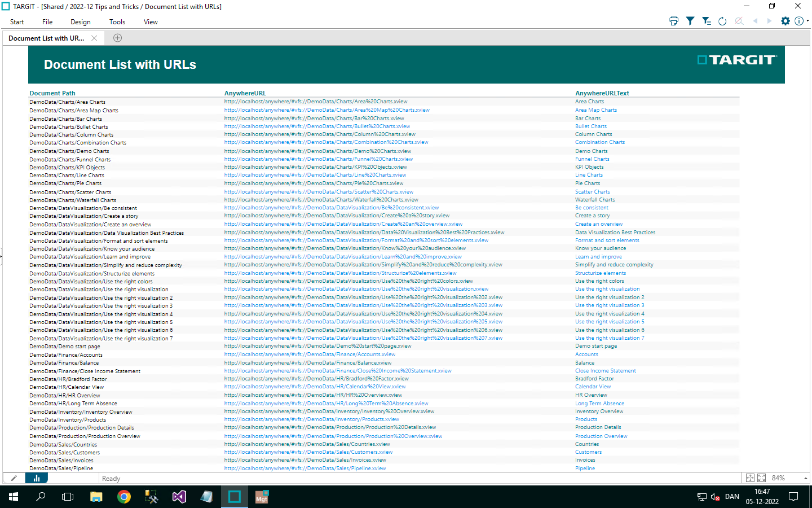
Task: Open the Waterfall Charts xview URL
Action: [321, 200]
